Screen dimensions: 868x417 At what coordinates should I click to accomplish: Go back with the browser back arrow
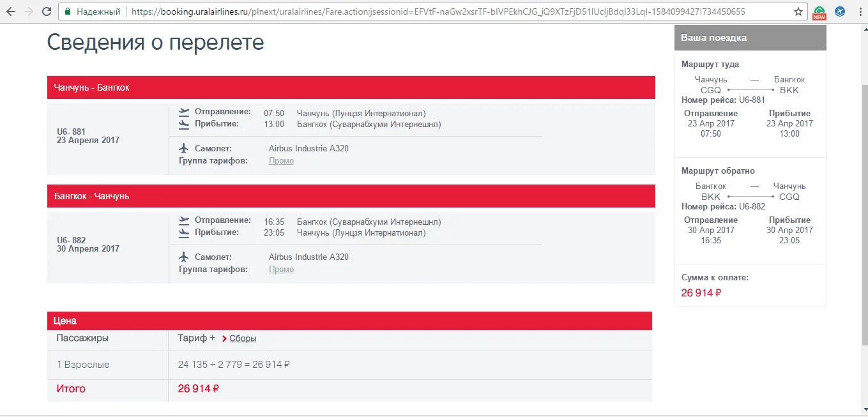coord(11,11)
